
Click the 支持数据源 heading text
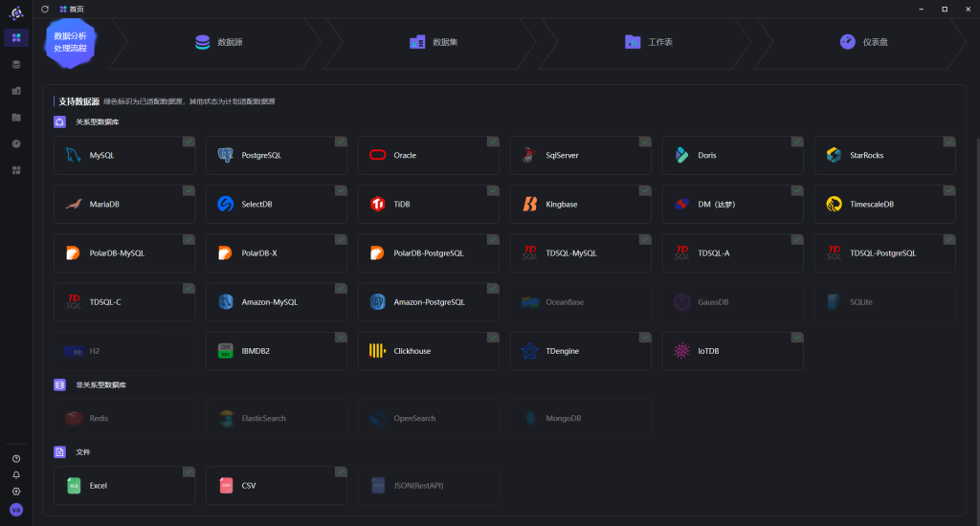[x=78, y=101]
